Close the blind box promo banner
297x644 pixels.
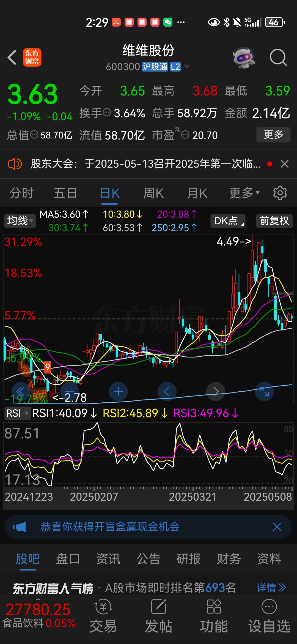pos(277,527)
